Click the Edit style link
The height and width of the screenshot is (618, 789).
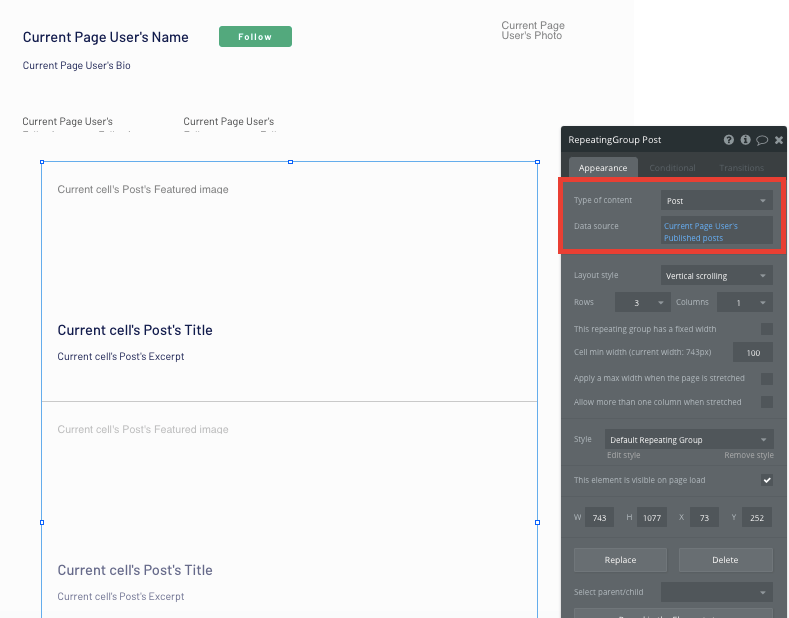(623, 455)
